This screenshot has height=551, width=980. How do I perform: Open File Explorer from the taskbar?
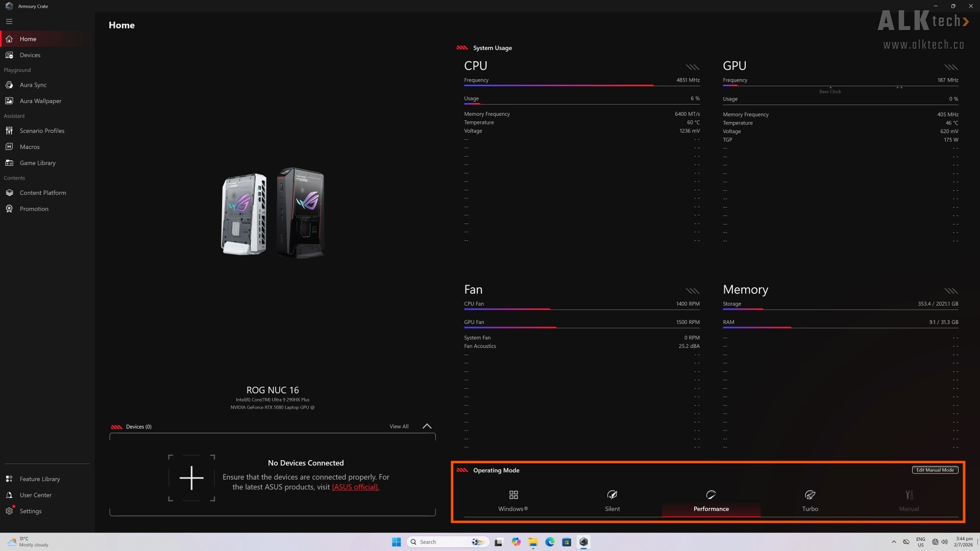click(533, 542)
